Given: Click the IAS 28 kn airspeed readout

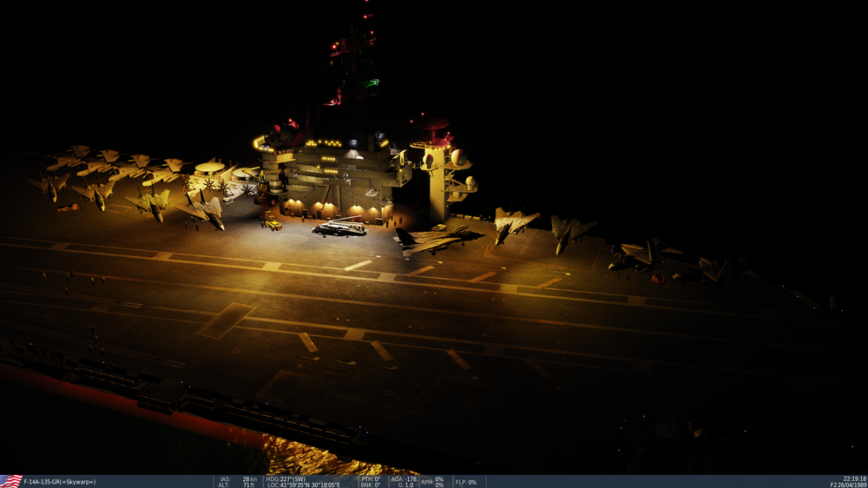Looking at the screenshot, I should 239,479.
